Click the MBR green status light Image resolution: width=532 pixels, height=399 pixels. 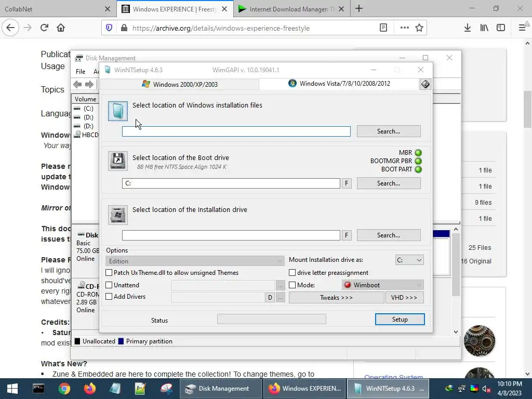point(418,153)
